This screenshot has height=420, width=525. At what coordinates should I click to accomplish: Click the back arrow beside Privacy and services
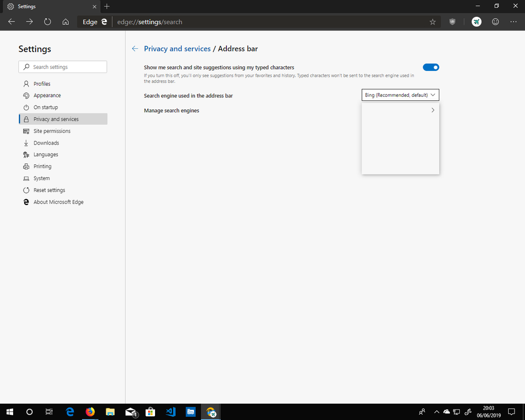point(135,48)
